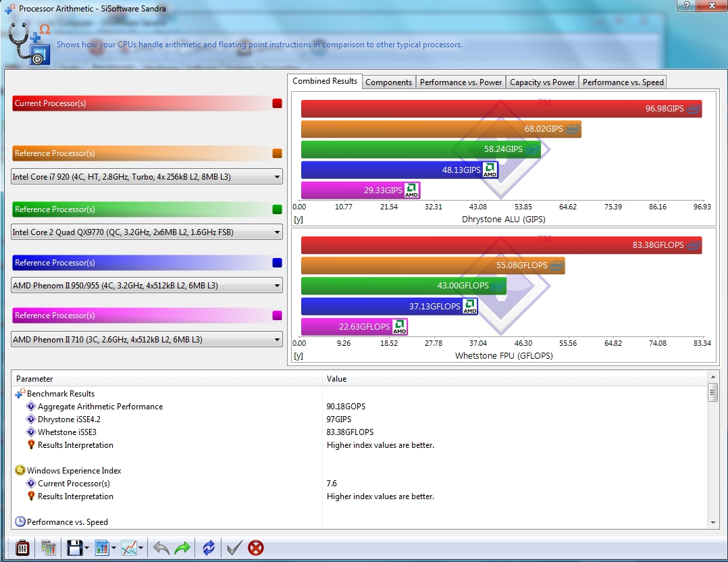Select Current Processor(s) row under Windows Experience Index
Image resolution: width=728 pixels, height=562 pixels.
click(x=359, y=484)
